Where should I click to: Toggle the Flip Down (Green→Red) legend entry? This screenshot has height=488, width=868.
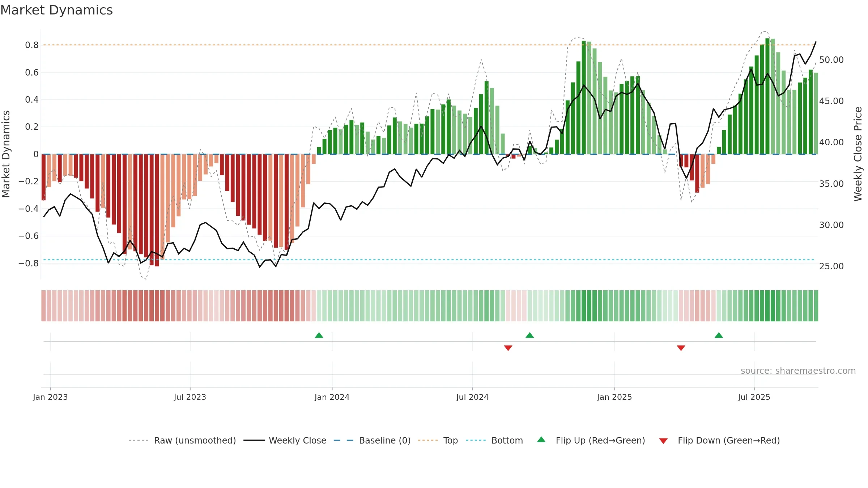tap(719, 440)
